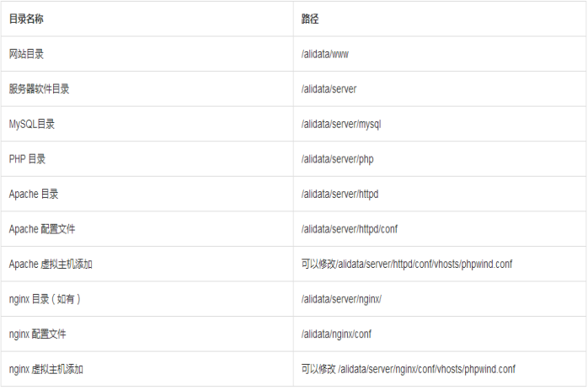Select the Apache 虚拟主机添加 cell

tap(51, 264)
